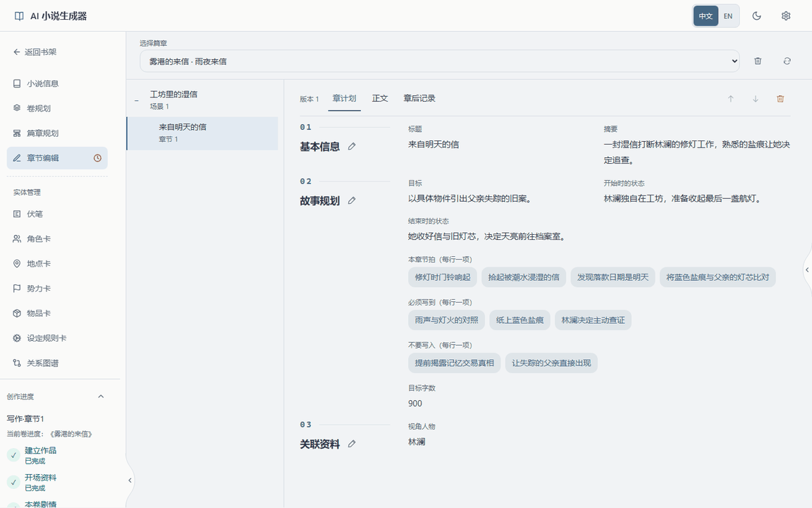Open 关系图谱 page
Screen dimensions: 812x508
click(57, 363)
